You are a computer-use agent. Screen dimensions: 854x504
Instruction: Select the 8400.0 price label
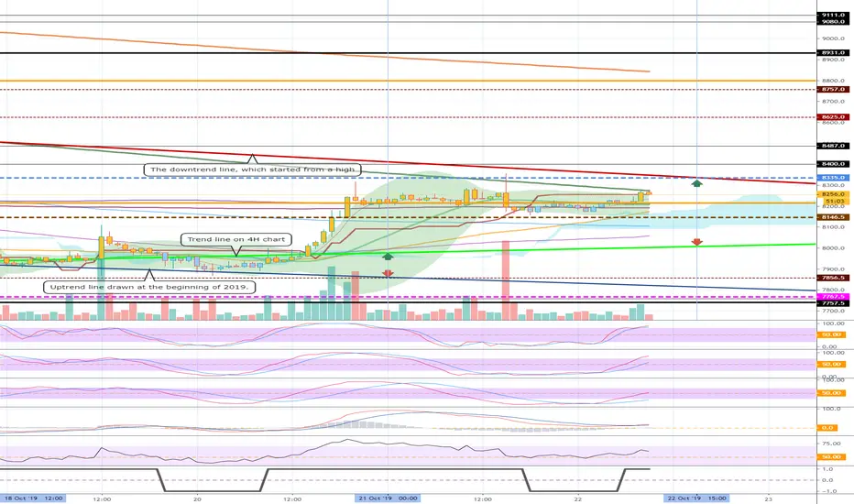(833, 163)
